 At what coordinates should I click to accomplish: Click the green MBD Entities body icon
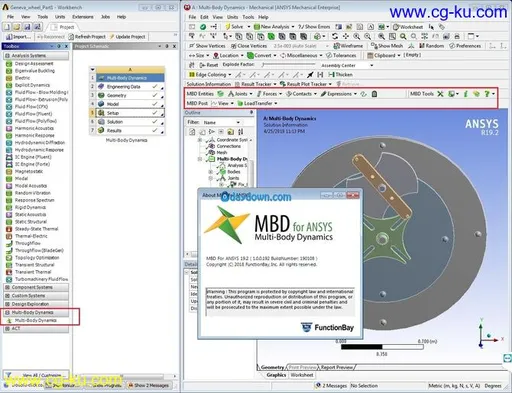(220, 94)
